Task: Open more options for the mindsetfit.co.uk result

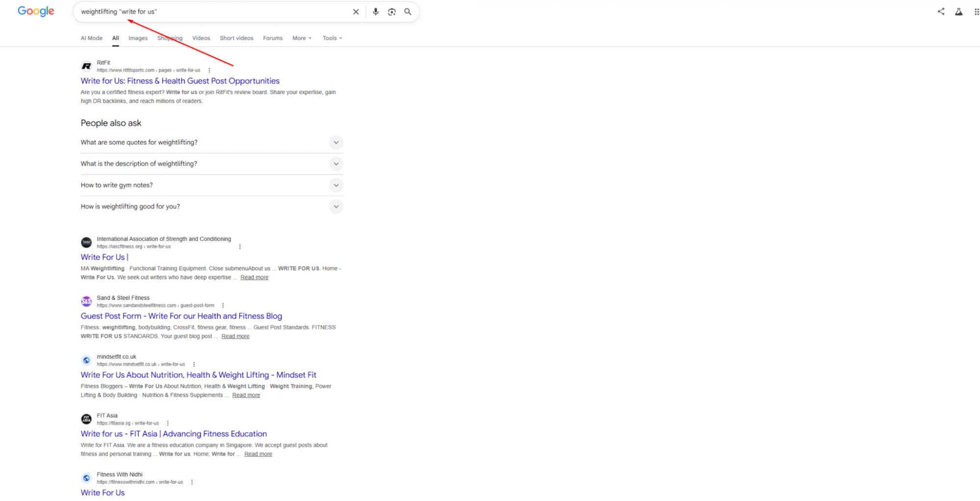Action: point(194,364)
